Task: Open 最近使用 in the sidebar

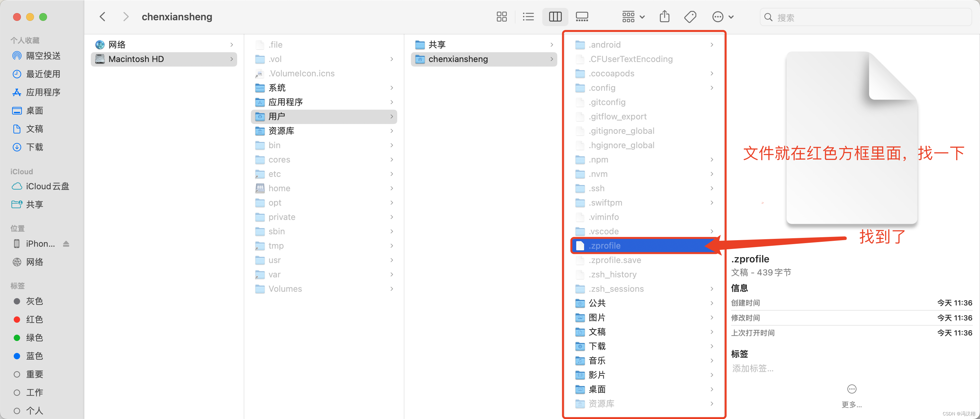Action: coord(37,74)
